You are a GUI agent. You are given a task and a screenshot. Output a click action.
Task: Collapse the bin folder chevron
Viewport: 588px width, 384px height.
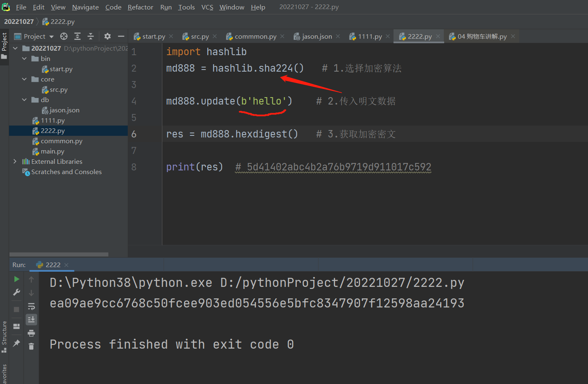pos(24,58)
